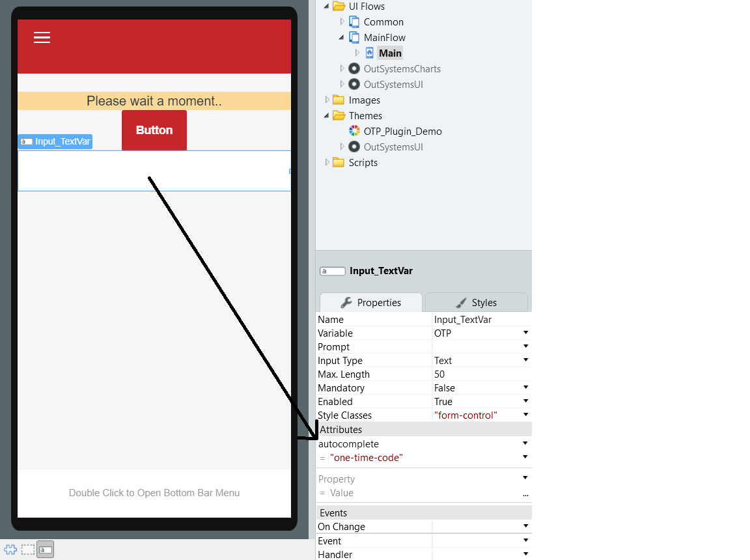Click the MainFlow UI flow icon
750x560 pixels.
353,37
